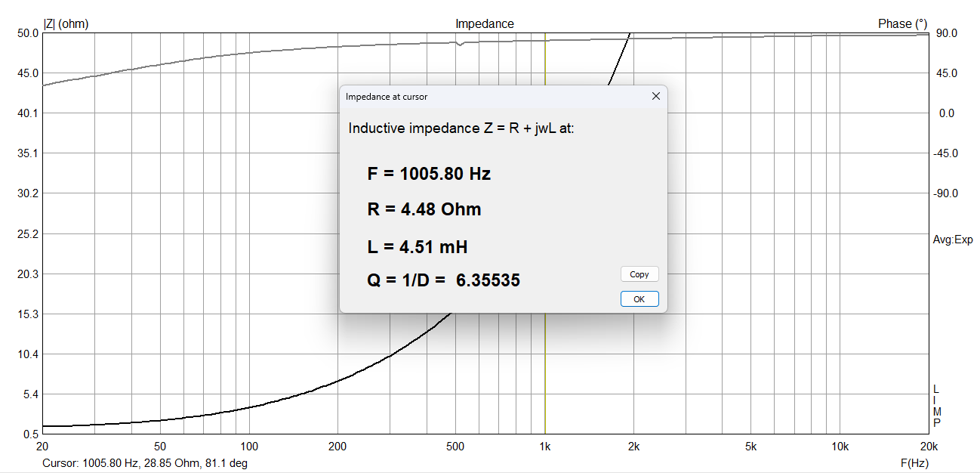
Task: Click the 100 frequency axis label
Action: 248,447
